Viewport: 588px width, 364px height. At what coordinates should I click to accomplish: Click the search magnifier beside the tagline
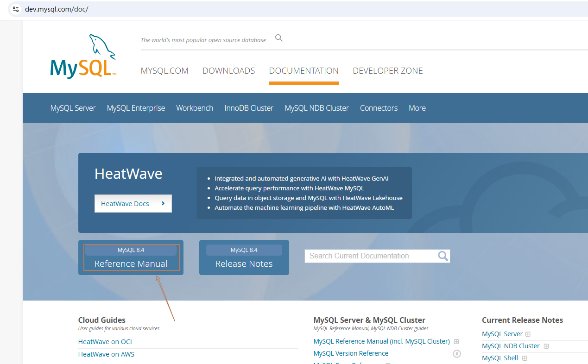pos(279,38)
